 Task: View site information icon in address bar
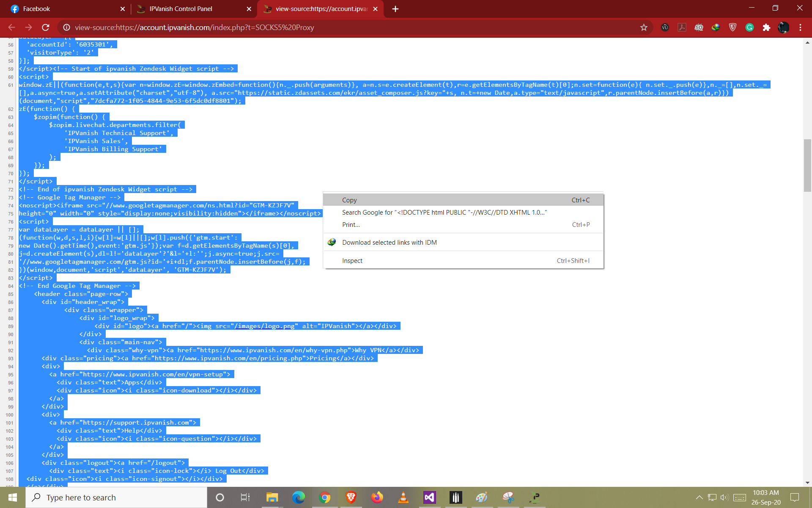66,28
